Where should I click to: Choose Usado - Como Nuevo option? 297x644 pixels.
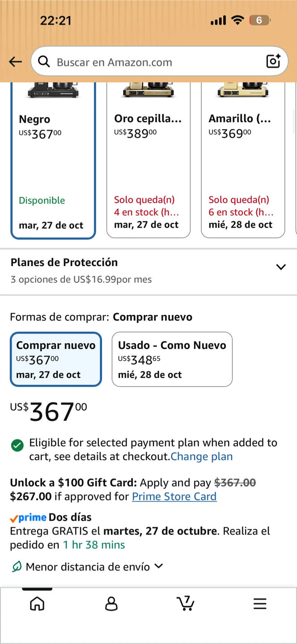coord(172,359)
